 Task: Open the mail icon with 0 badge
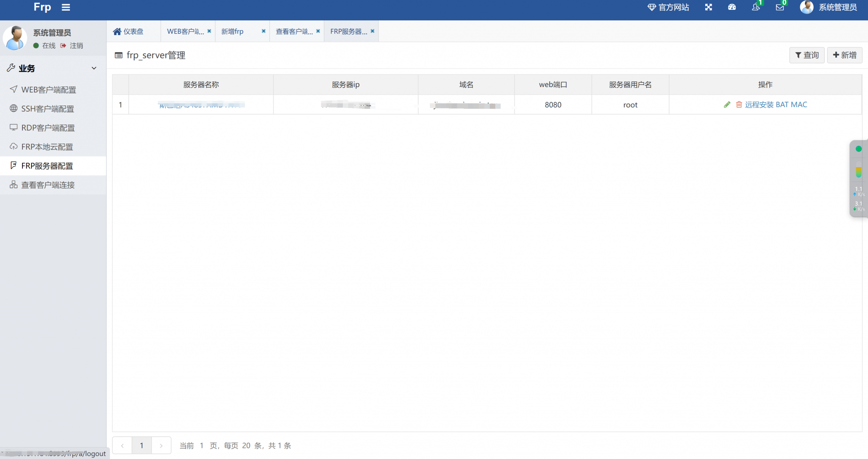click(x=780, y=7)
